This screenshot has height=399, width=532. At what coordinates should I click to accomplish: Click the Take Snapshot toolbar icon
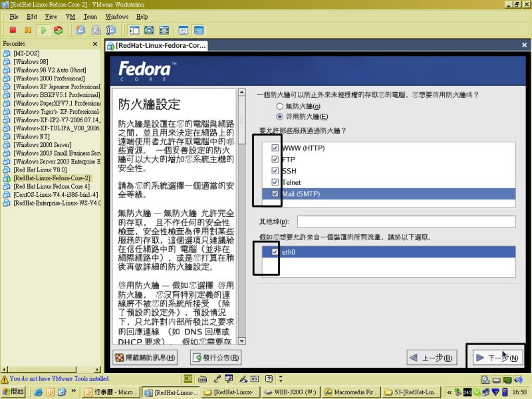[x=80, y=30]
